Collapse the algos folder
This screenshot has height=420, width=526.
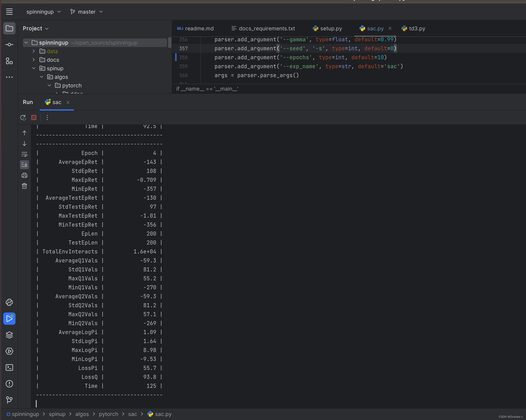pyautogui.click(x=42, y=77)
